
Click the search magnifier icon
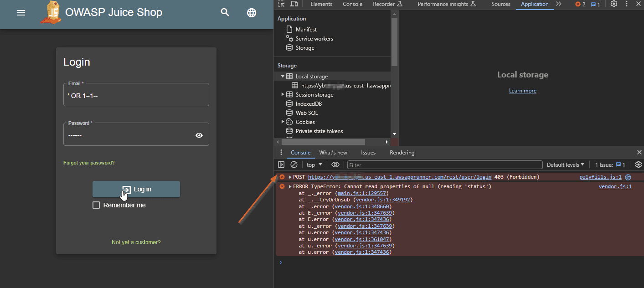tap(225, 13)
